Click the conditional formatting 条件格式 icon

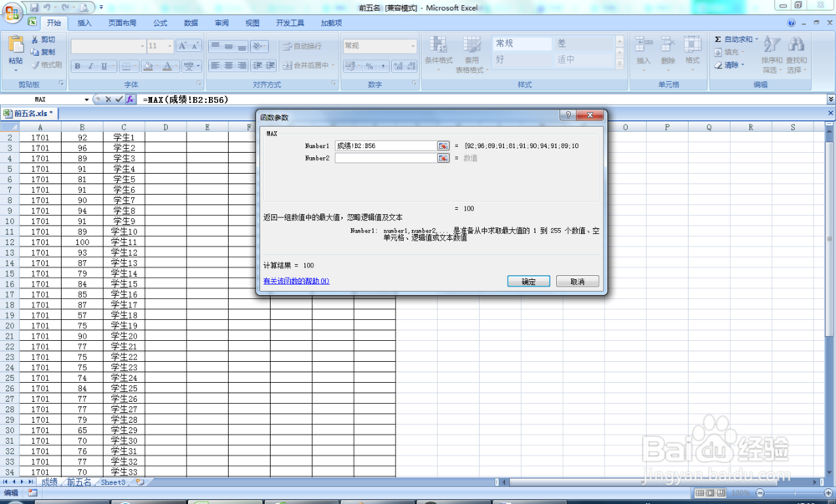coord(439,46)
